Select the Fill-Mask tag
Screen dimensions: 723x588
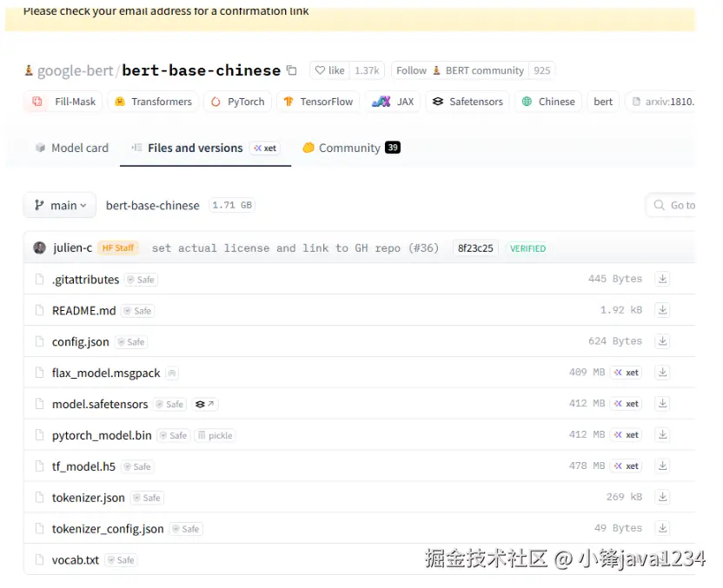(63, 102)
